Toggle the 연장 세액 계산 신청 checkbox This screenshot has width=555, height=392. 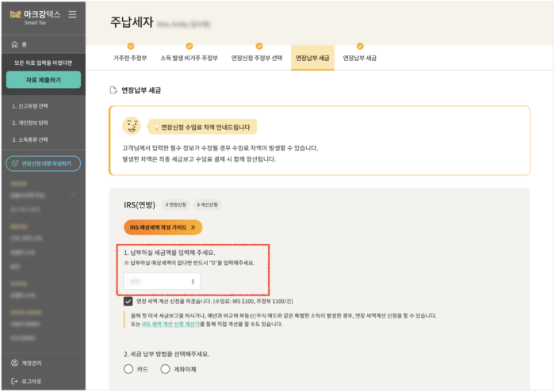click(128, 301)
